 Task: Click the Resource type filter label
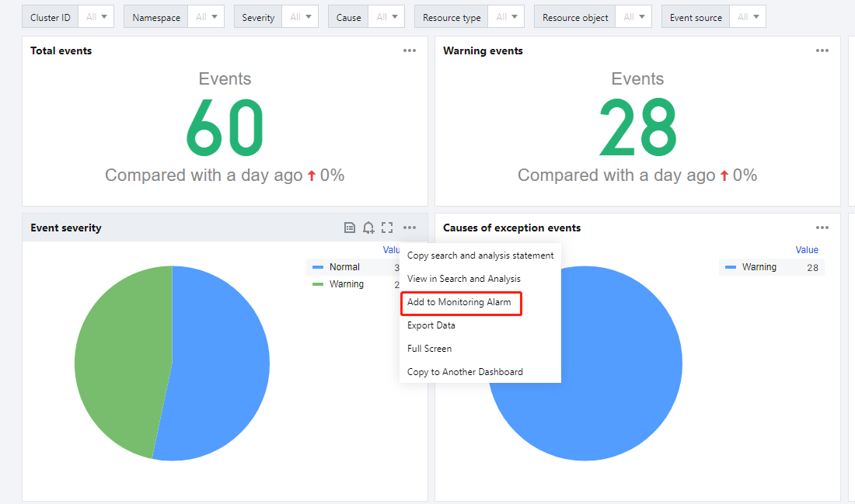point(452,17)
